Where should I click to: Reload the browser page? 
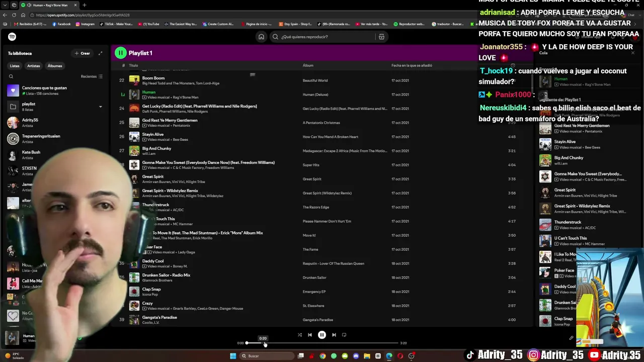click(14, 15)
